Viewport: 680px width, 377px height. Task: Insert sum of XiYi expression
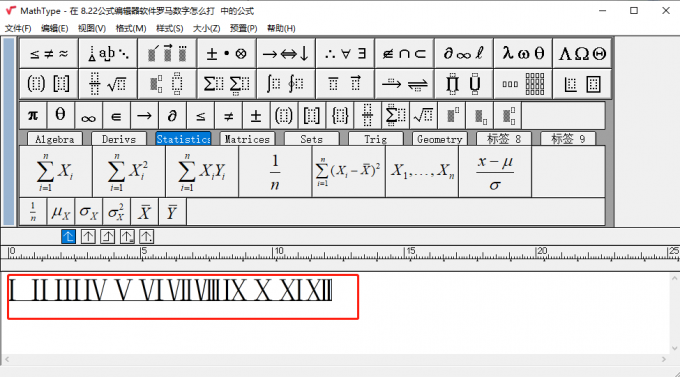click(x=202, y=172)
